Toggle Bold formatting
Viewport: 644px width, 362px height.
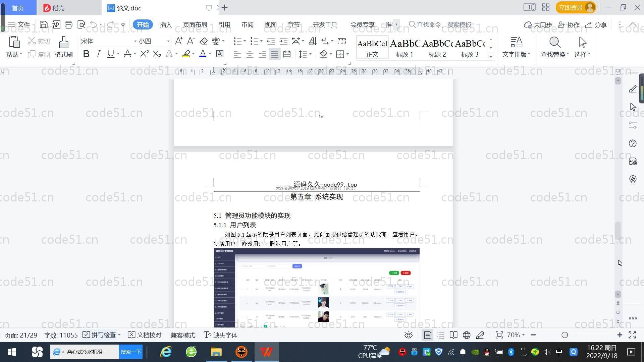pyautogui.click(x=86, y=54)
